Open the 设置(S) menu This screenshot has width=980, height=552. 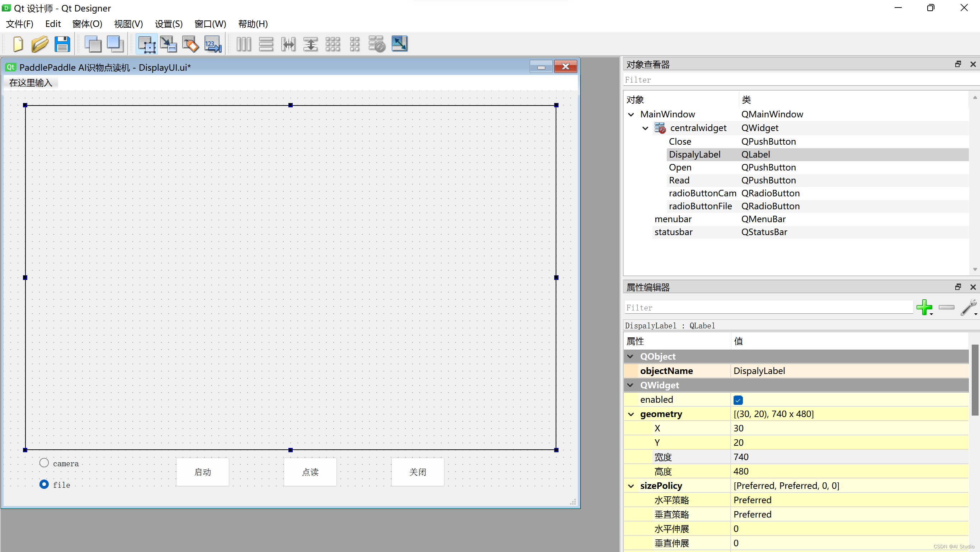pyautogui.click(x=169, y=24)
